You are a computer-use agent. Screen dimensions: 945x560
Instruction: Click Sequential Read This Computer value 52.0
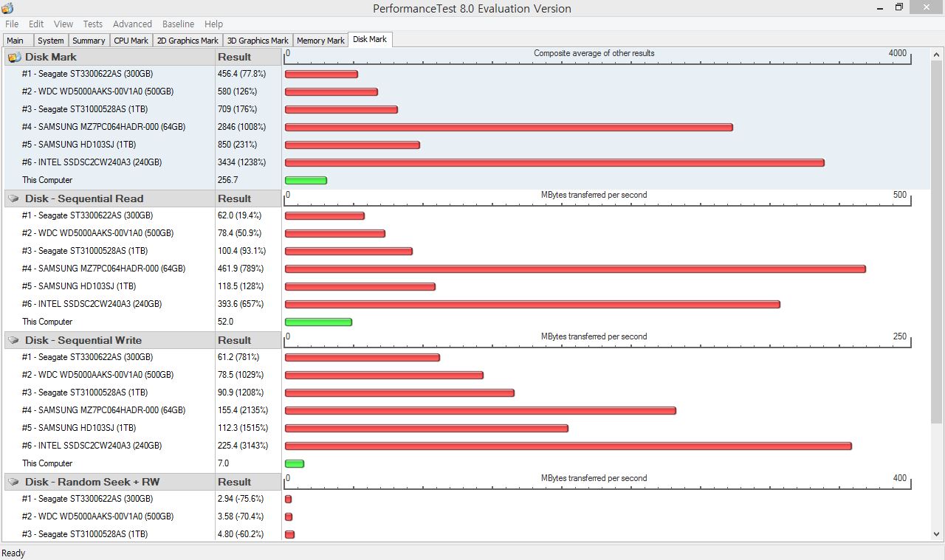coord(225,322)
